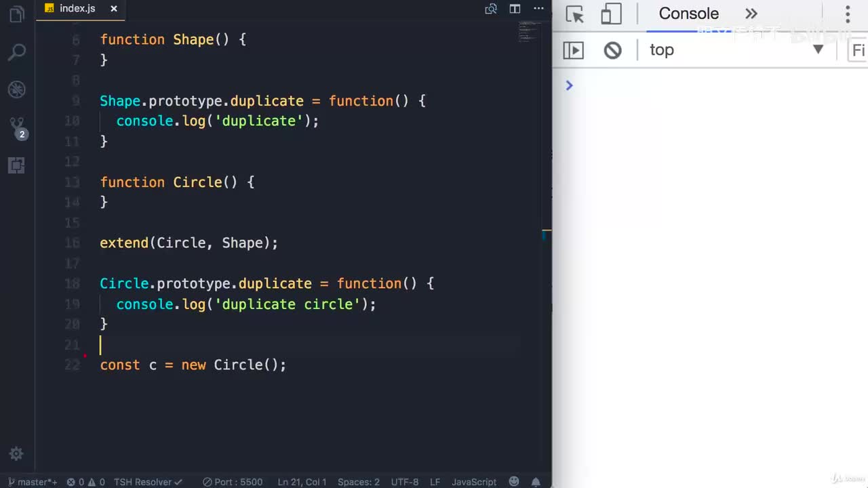Click the line 'extend(Circle, Shape);'
This screenshot has height=488, width=868.
click(x=189, y=243)
